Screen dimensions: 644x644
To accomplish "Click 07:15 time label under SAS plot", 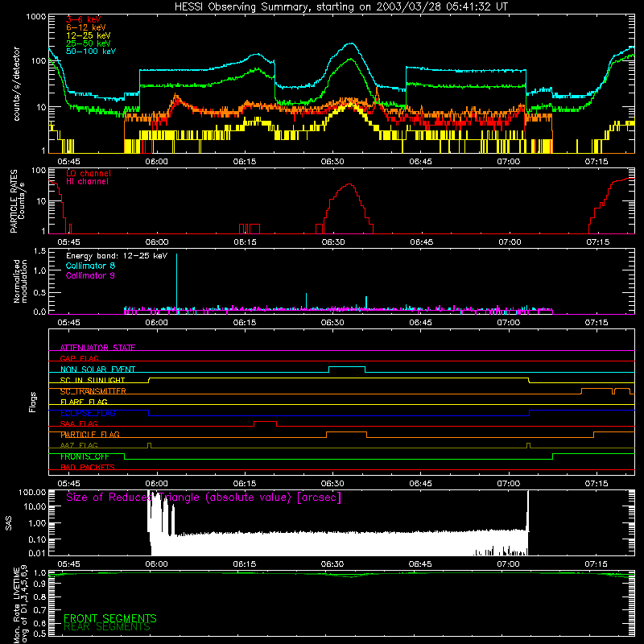I will [x=597, y=564].
